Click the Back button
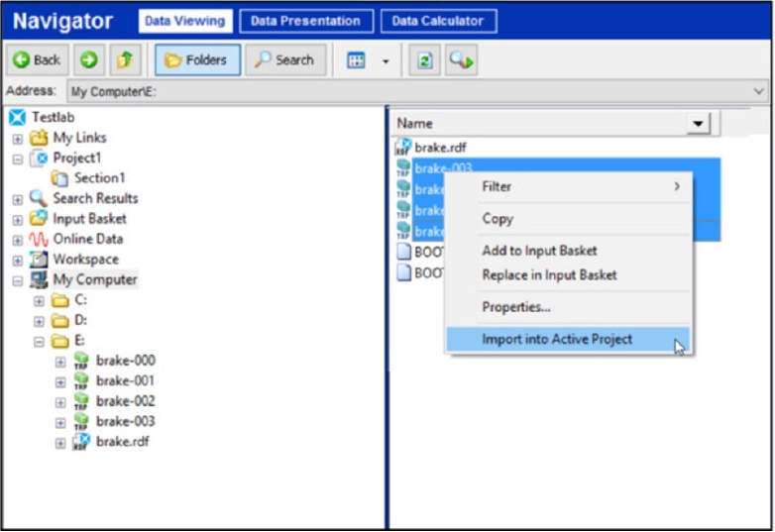 tap(37, 59)
